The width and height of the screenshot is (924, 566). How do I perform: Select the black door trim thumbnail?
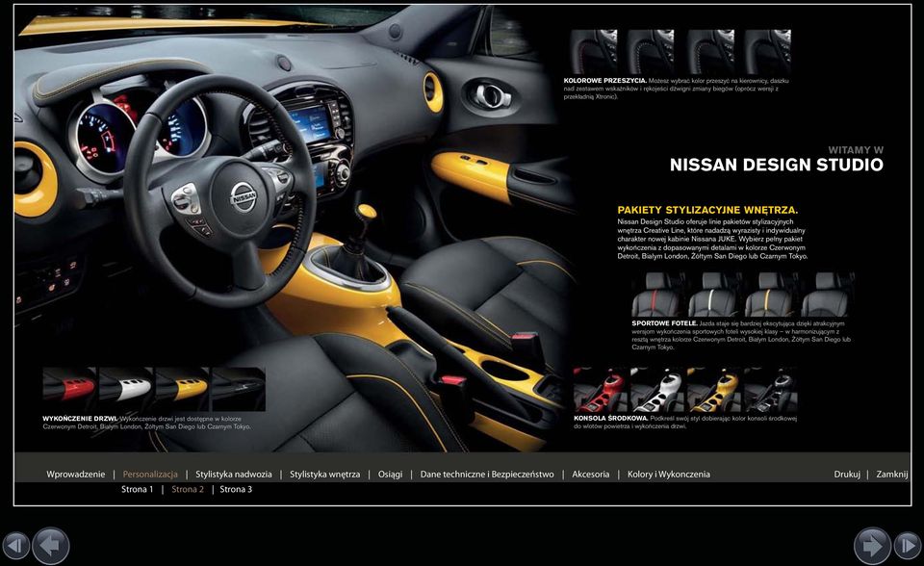(238, 389)
